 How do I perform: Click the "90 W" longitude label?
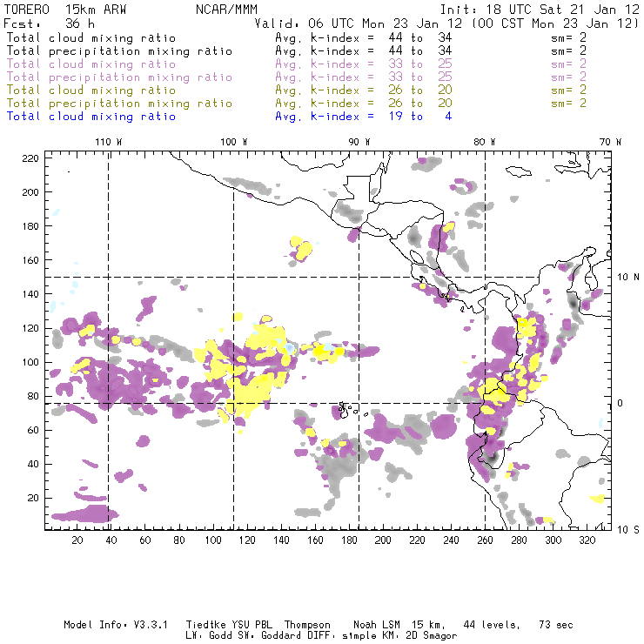click(359, 142)
